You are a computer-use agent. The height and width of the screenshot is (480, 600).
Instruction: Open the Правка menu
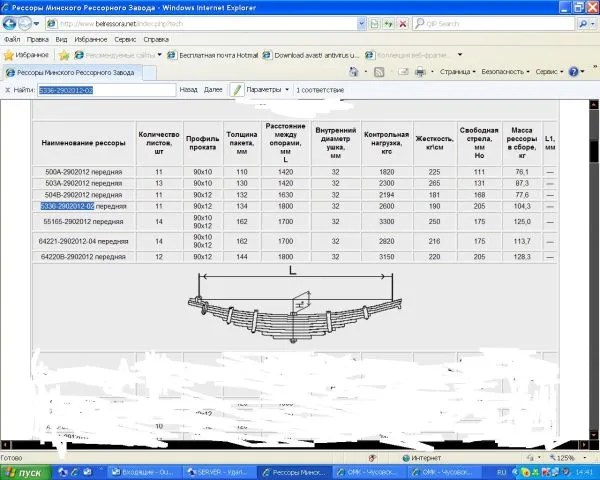tap(38, 39)
